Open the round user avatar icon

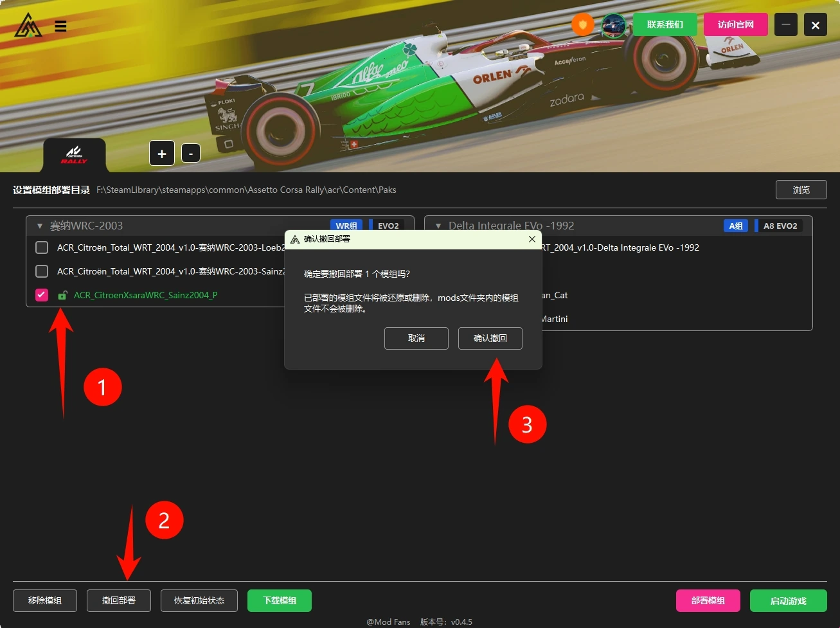pos(613,25)
